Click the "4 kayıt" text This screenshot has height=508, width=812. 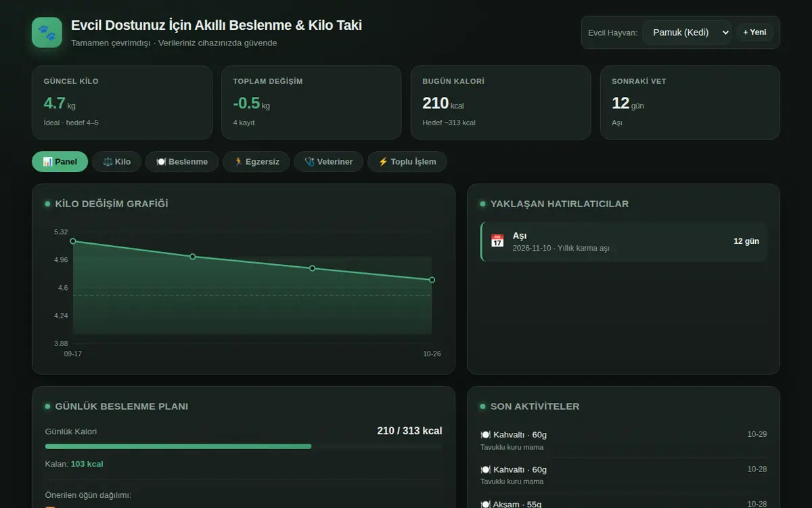244,123
